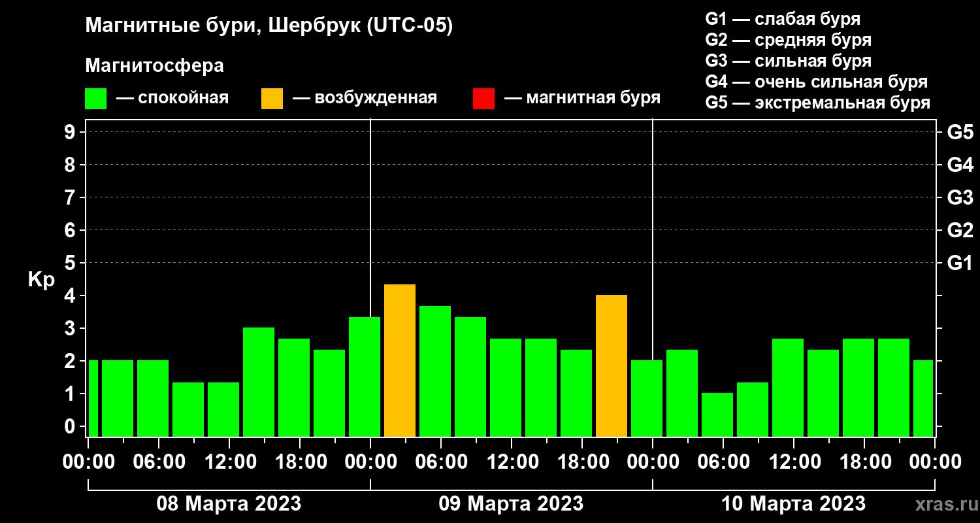Select the shortest green bar on 10 Марта
The image size is (980, 523).
(717, 414)
